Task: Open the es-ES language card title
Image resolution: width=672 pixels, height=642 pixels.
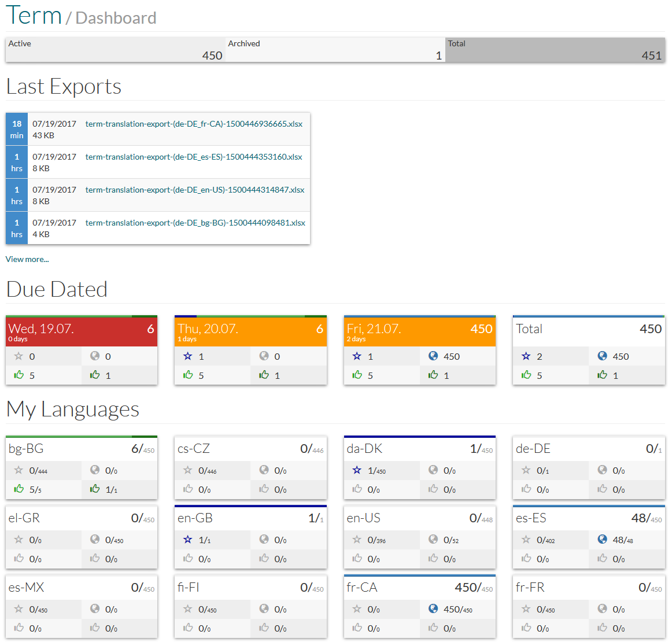Action: (531, 518)
